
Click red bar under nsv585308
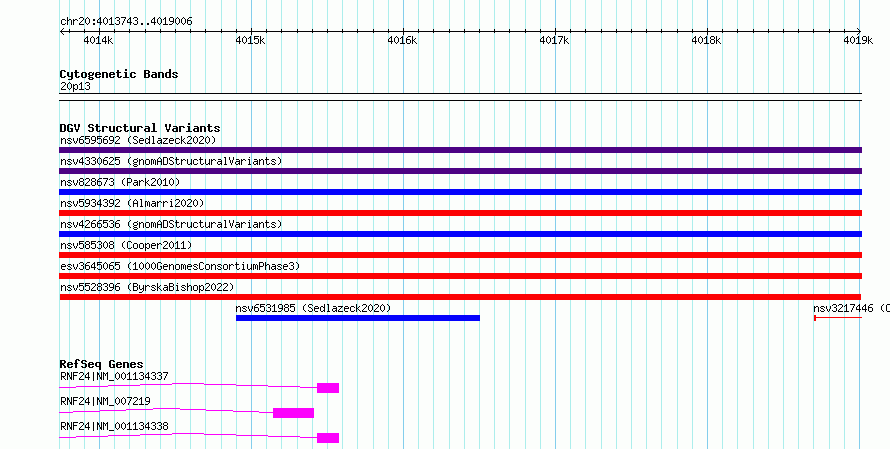(x=460, y=255)
